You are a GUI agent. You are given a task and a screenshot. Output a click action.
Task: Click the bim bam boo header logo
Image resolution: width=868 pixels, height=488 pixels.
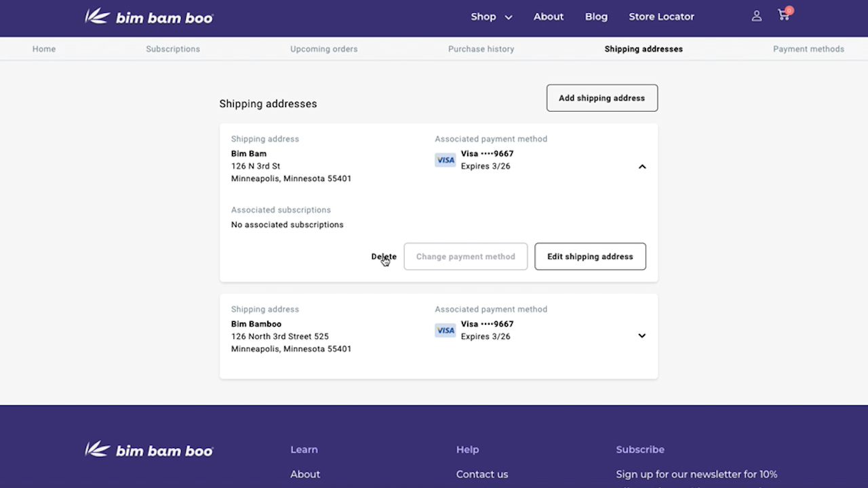point(149,16)
